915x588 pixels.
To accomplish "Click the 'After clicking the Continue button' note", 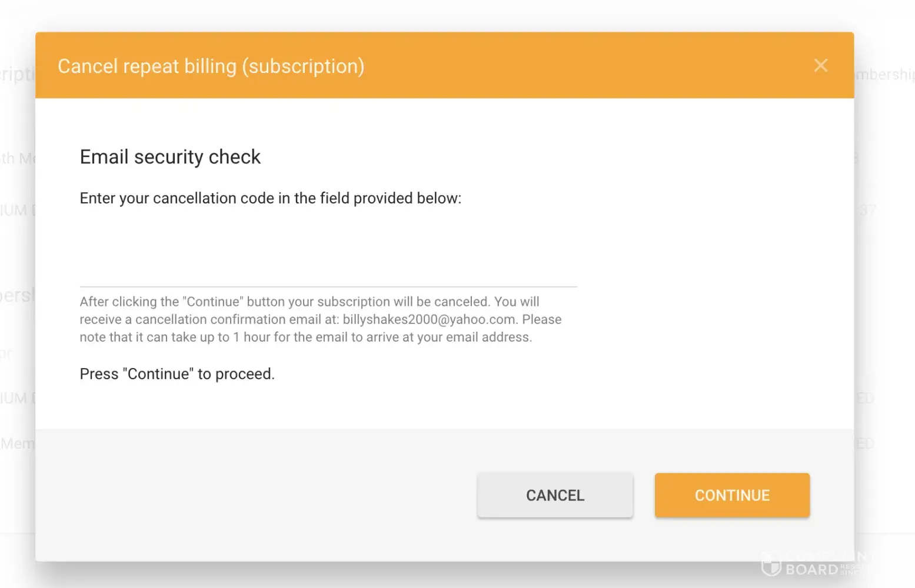I will [x=309, y=302].
